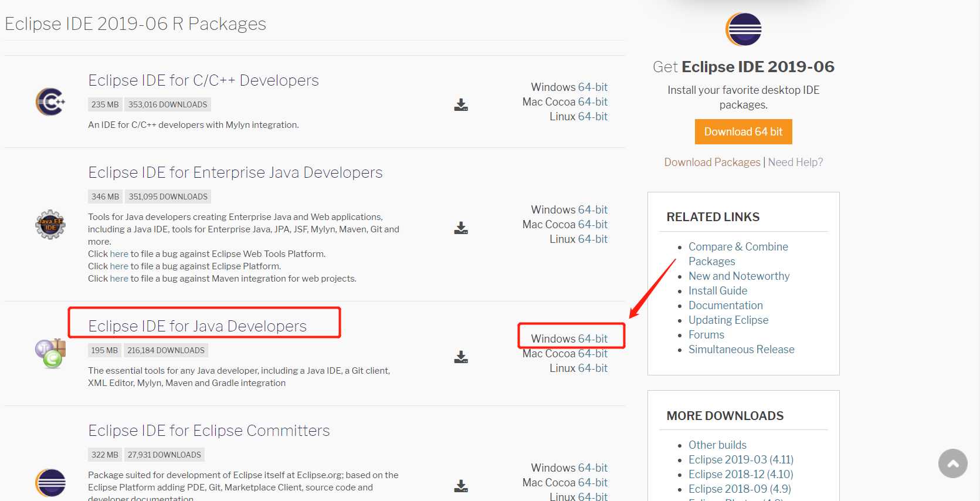Open the New and Noteworthy link

pyautogui.click(x=739, y=276)
